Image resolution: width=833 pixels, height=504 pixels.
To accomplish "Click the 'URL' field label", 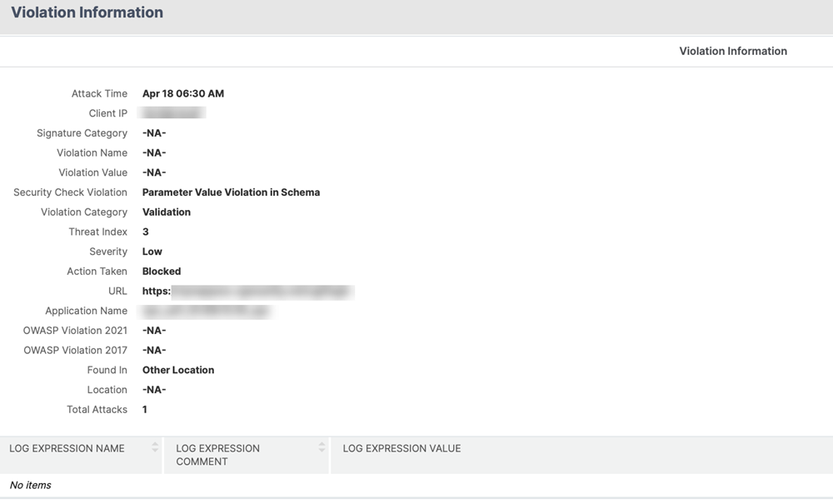I will pyautogui.click(x=118, y=291).
